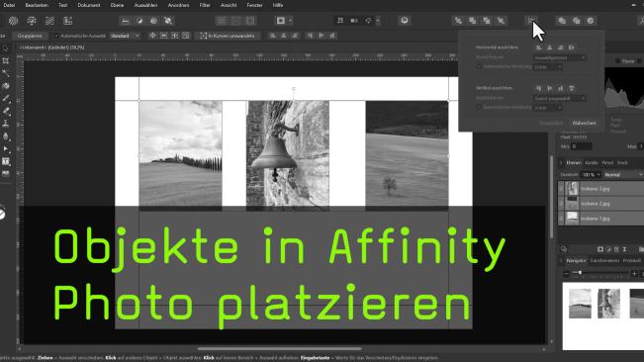Viewport: 644px width, 362px height.
Task: Open vertical Ausrichten an dropdown
Action: click(559, 99)
